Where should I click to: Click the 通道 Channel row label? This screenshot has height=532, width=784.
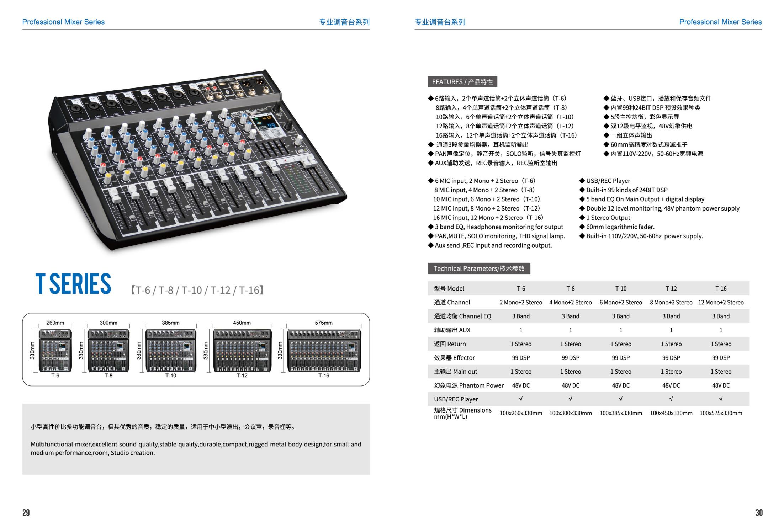[x=452, y=302]
